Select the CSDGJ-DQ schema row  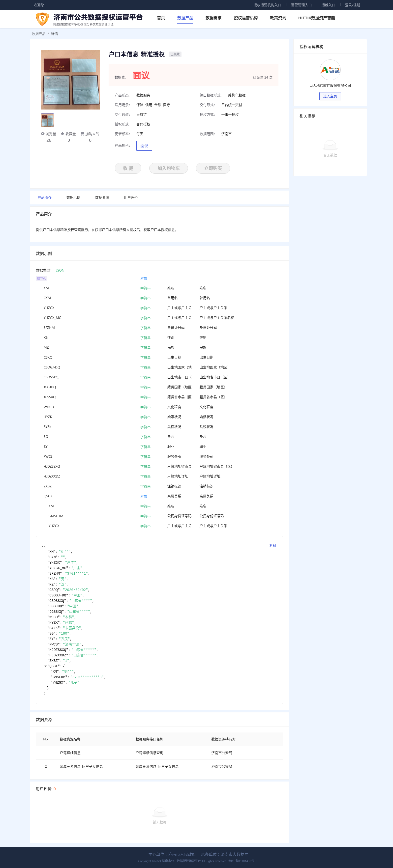159,367
